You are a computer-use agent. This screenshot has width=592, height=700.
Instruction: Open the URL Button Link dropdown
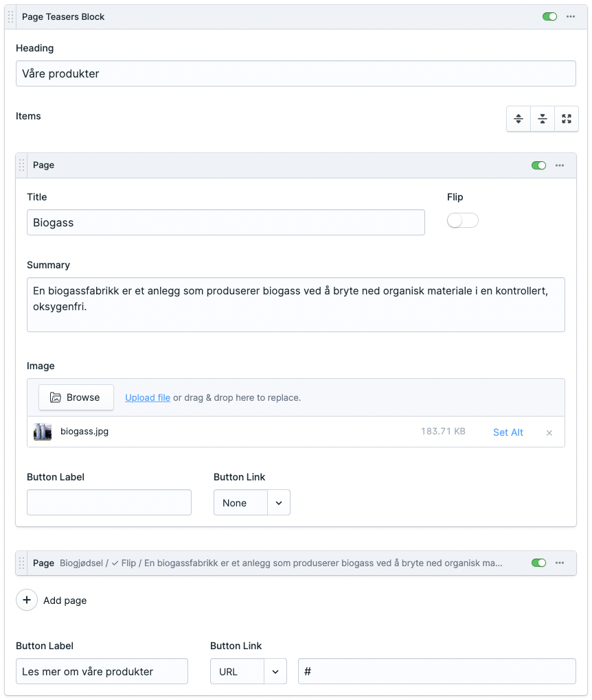[248, 672]
